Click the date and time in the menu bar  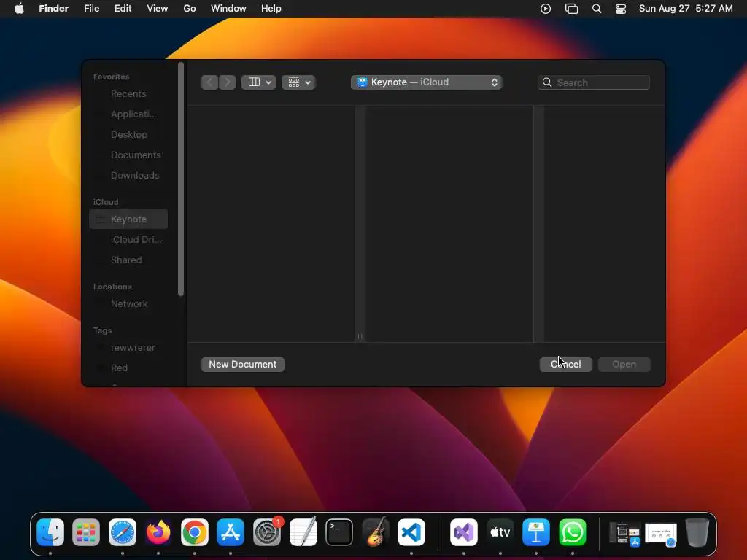point(686,9)
